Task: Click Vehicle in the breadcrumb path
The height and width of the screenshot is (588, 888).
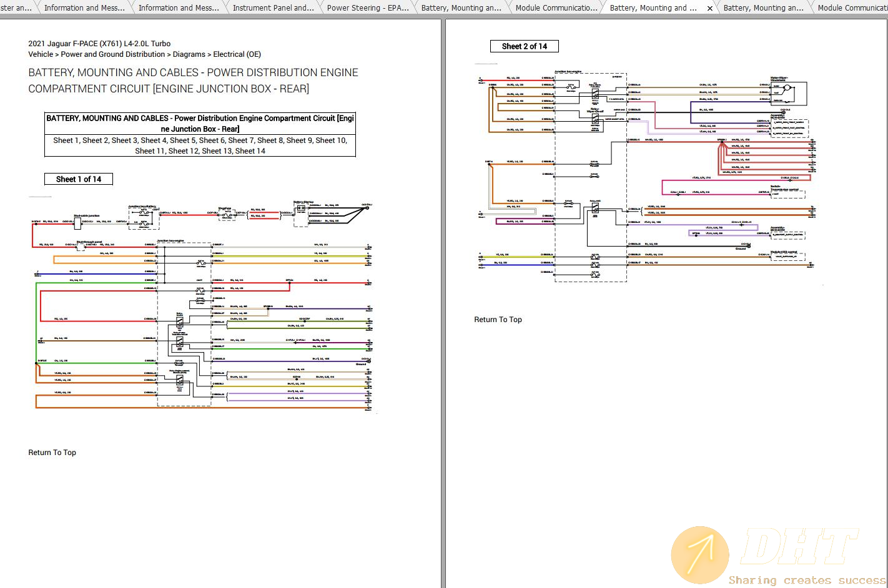Action: (x=41, y=54)
